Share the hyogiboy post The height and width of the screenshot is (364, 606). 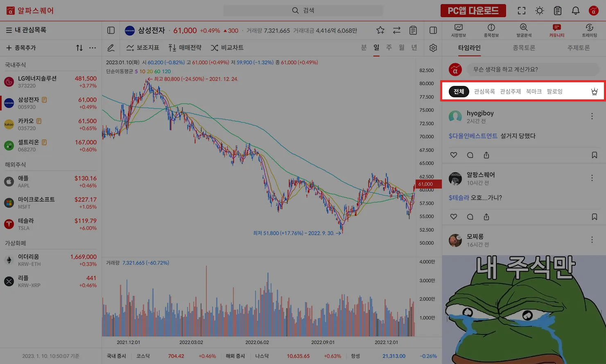click(x=486, y=155)
